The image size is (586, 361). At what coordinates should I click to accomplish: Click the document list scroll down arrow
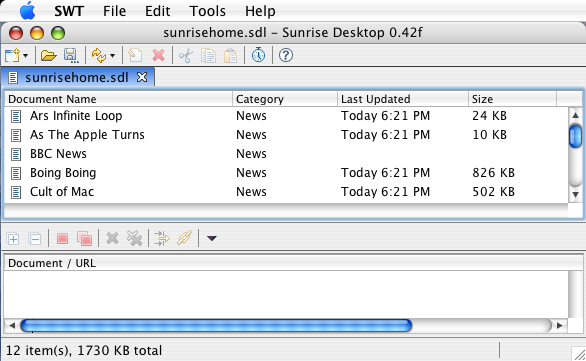575,194
